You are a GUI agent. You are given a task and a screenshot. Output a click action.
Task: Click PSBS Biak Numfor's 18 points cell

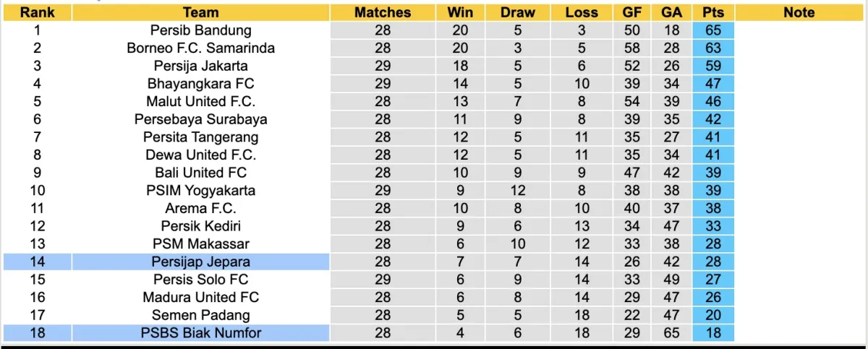click(712, 332)
